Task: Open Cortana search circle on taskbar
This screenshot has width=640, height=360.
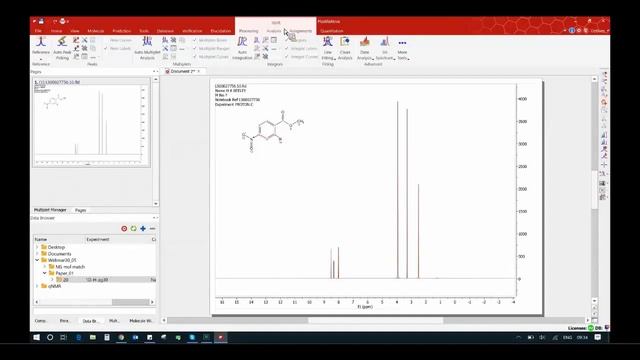Action: pos(50,338)
